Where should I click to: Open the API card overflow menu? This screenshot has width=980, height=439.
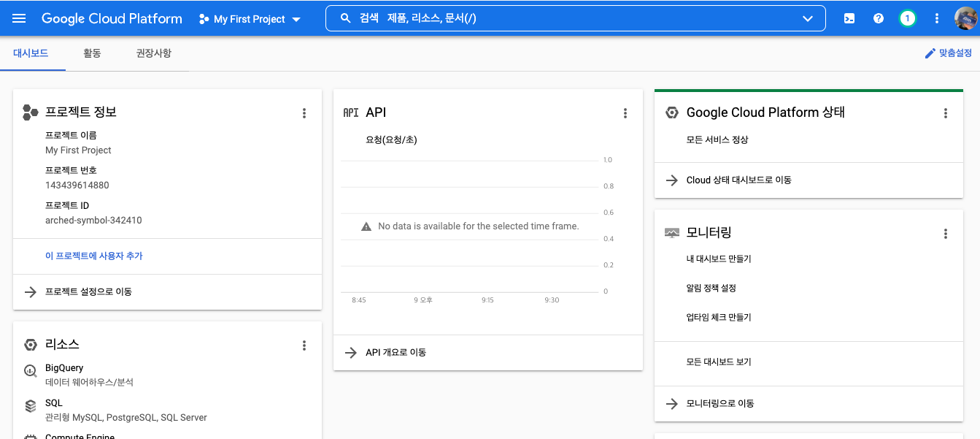[x=625, y=113]
